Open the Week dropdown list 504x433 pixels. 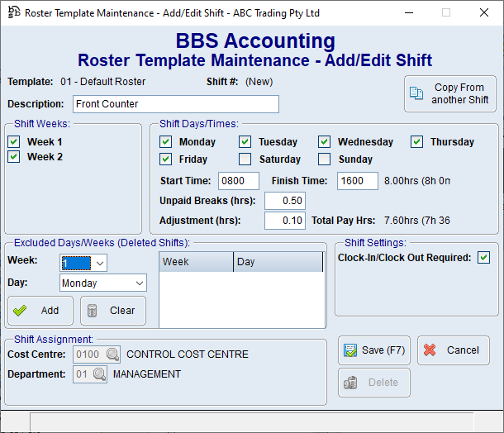tap(99, 263)
